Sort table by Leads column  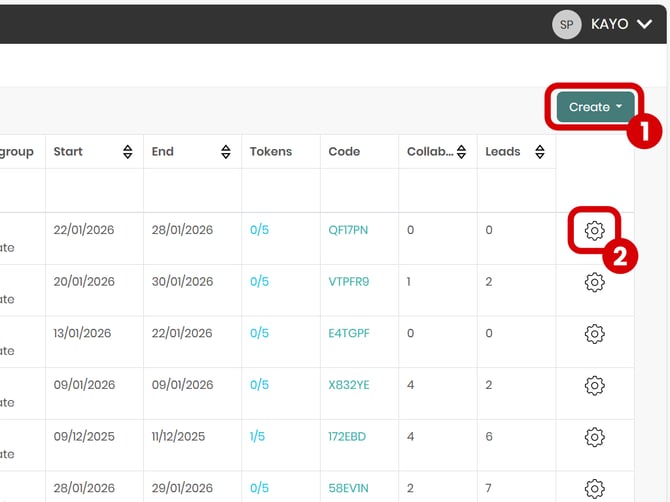pyautogui.click(x=540, y=152)
